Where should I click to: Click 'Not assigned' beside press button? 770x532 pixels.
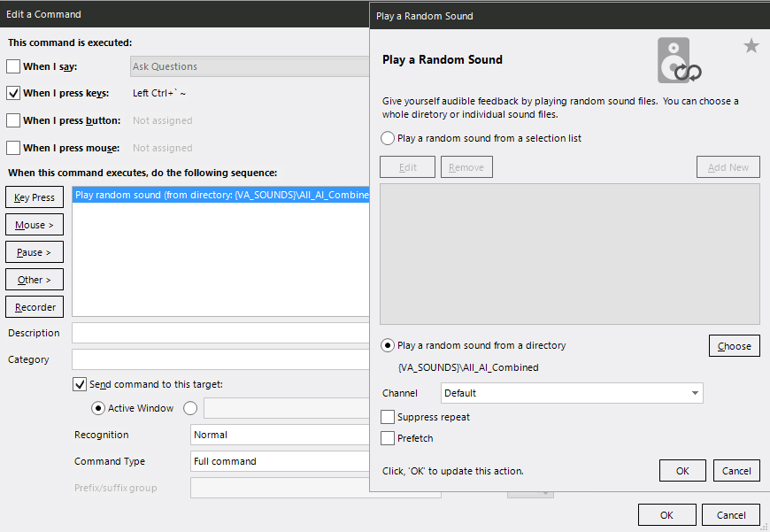163,120
